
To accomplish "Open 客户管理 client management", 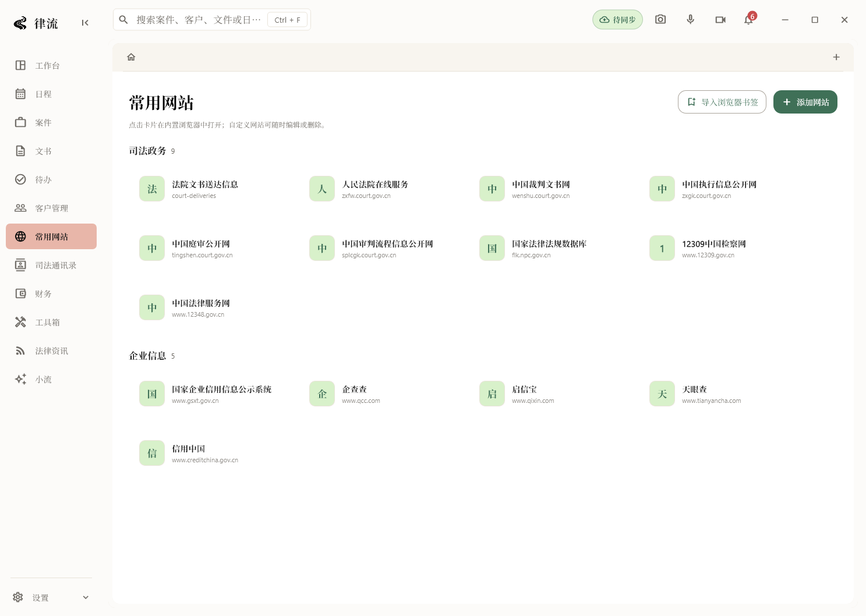I will pos(51,208).
